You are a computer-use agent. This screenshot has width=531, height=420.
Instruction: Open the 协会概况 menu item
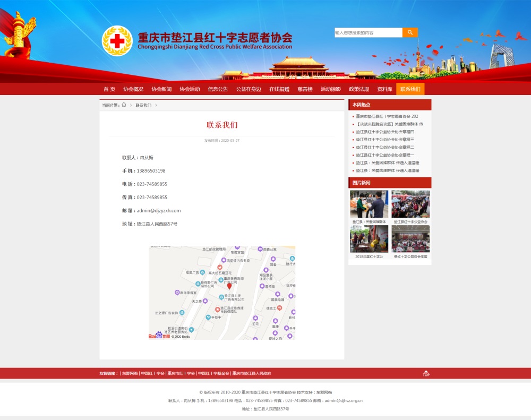[x=133, y=89]
